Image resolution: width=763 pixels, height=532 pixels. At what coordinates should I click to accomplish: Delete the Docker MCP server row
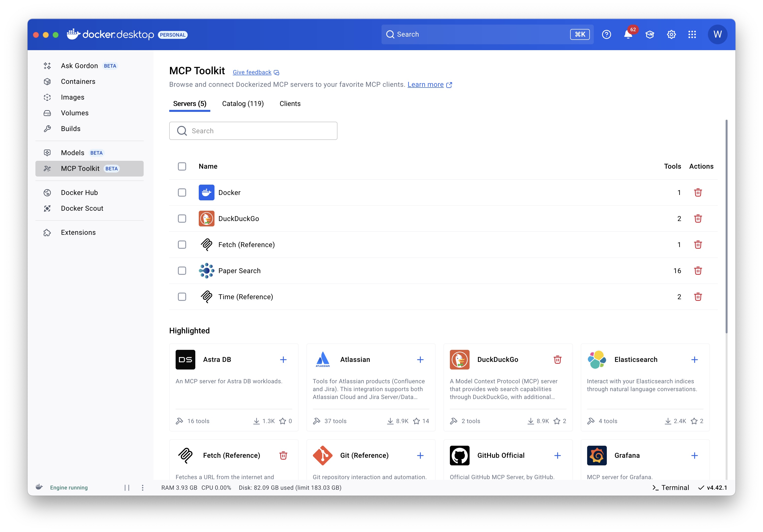698,192
